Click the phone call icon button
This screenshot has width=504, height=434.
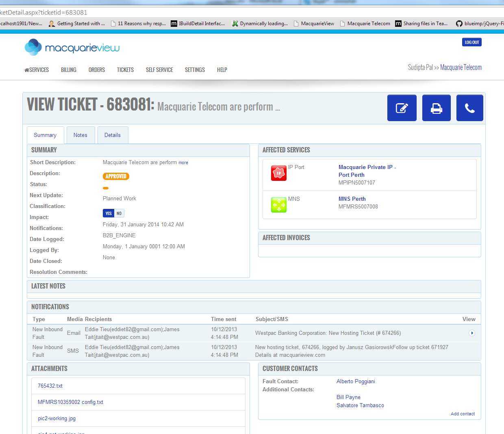[x=469, y=108]
